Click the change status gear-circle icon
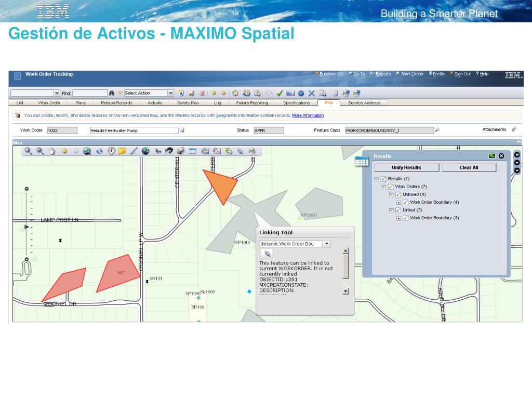This screenshot has height=399, width=532. point(235,93)
